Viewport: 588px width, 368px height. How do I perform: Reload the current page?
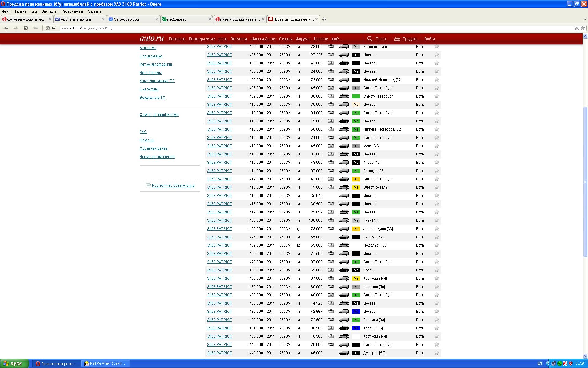tap(26, 28)
